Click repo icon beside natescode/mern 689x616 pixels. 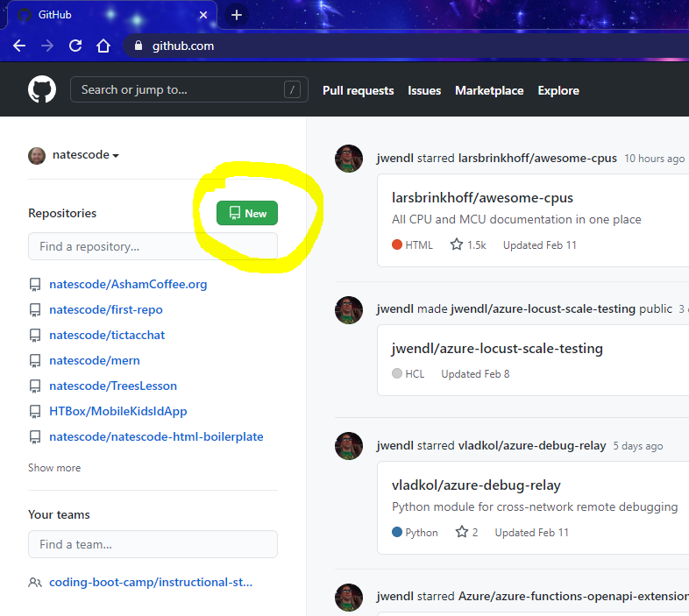[x=35, y=361]
